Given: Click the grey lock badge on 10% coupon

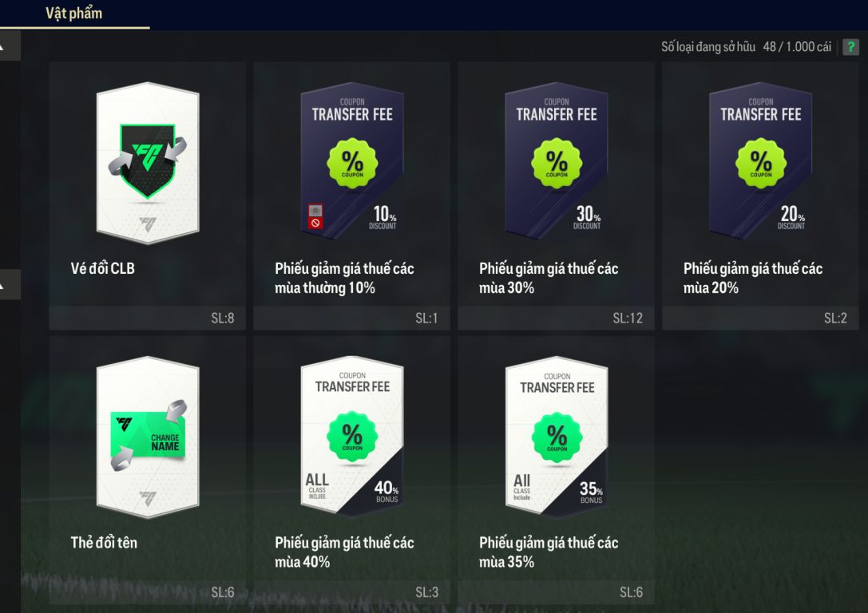Looking at the screenshot, I should 315,210.
